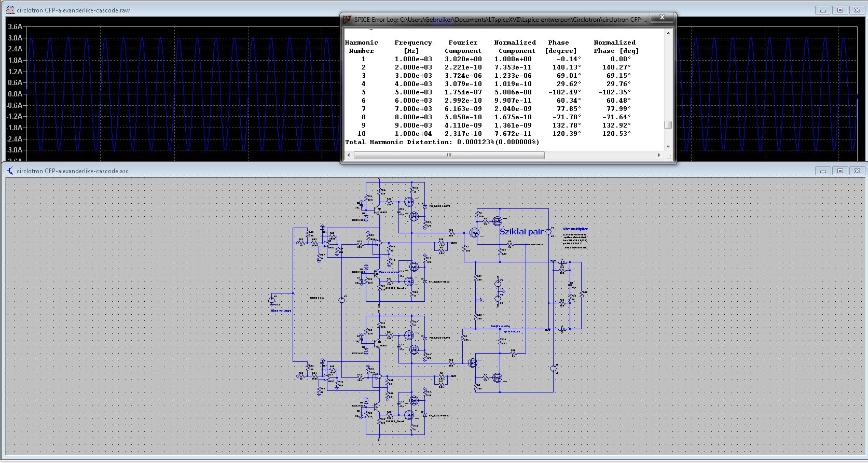Click the 'Normalized Component' column header
Viewport: 868px width, 463px height.
pyautogui.click(x=515, y=47)
